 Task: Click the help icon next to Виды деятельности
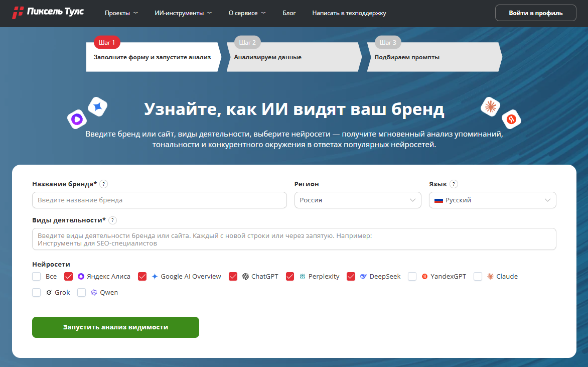[x=112, y=220]
